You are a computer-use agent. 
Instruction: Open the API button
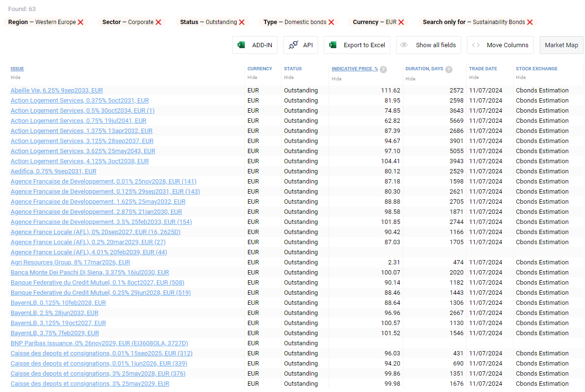point(301,45)
